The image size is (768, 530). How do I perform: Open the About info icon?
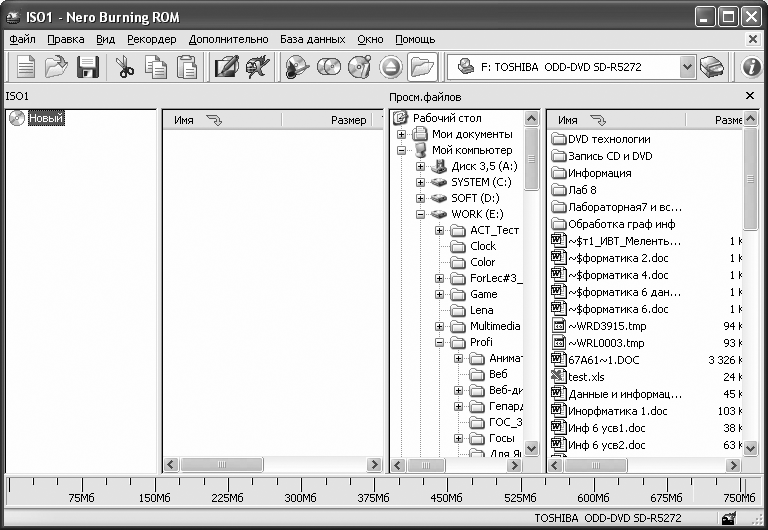tap(752, 67)
